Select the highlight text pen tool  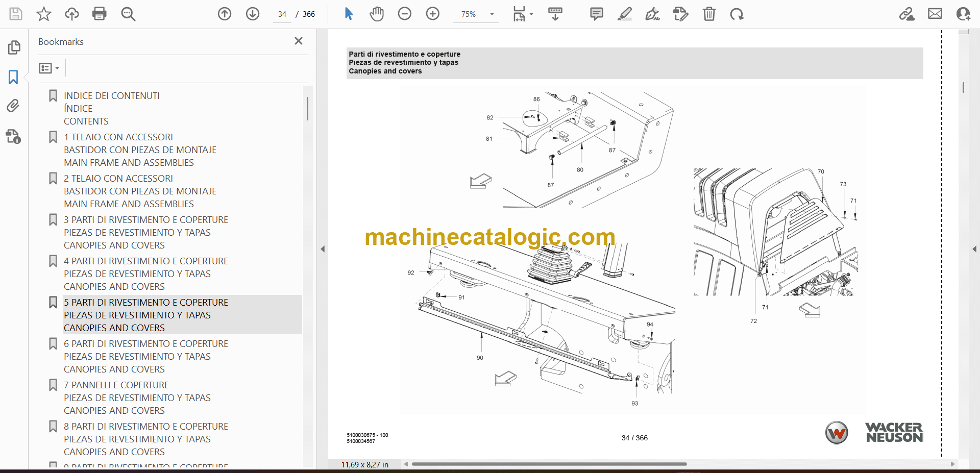(x=624, y=14)
